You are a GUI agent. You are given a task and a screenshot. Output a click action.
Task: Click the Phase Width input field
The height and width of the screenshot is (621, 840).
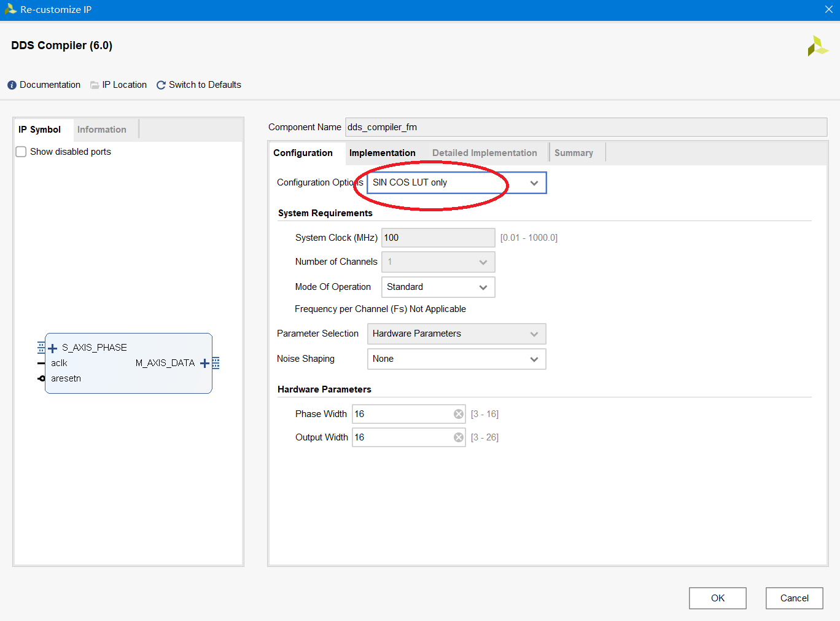pyautogui.click(x=409, y=414)
